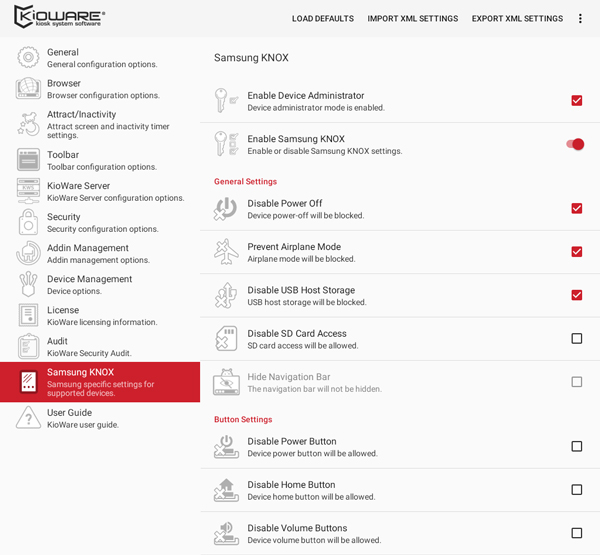Click EXPORT XML SETTINGS
600x555 pixels.
coord(517,18)
